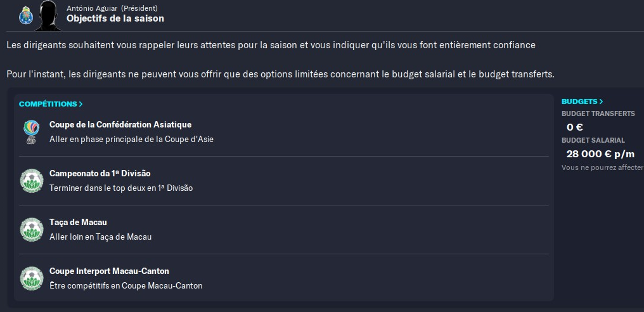Open Coupe de la Confédération Asiatique title
644x312 pixels.
(x=120, y=124)
